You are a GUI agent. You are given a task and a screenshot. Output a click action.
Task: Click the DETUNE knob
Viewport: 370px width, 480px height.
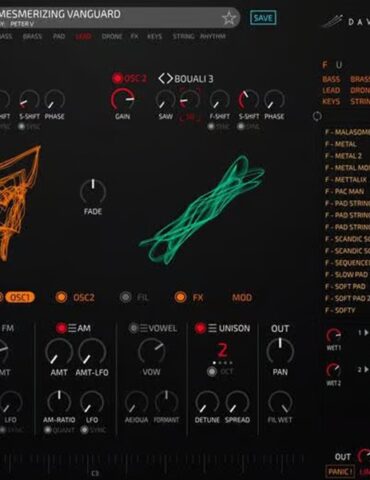[207, 402]
